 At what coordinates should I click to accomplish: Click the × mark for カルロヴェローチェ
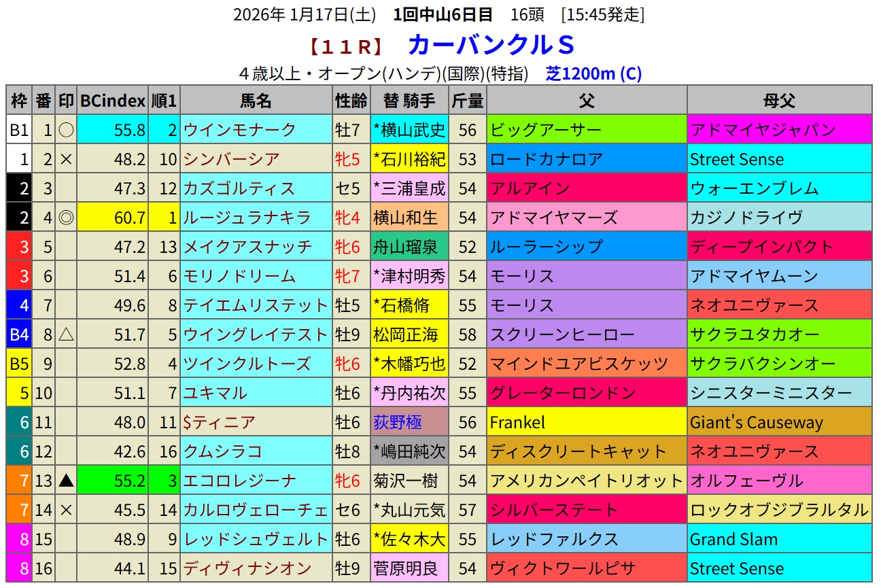click(66, 510)
